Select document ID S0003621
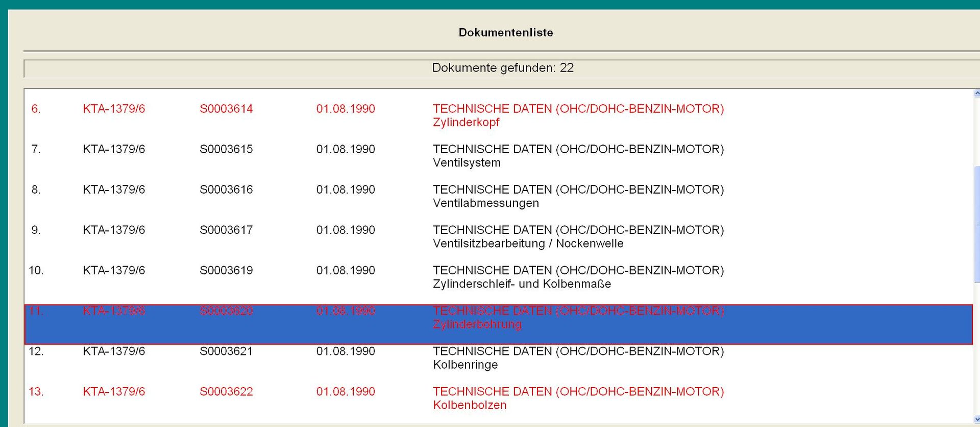 tap(226, 351)
